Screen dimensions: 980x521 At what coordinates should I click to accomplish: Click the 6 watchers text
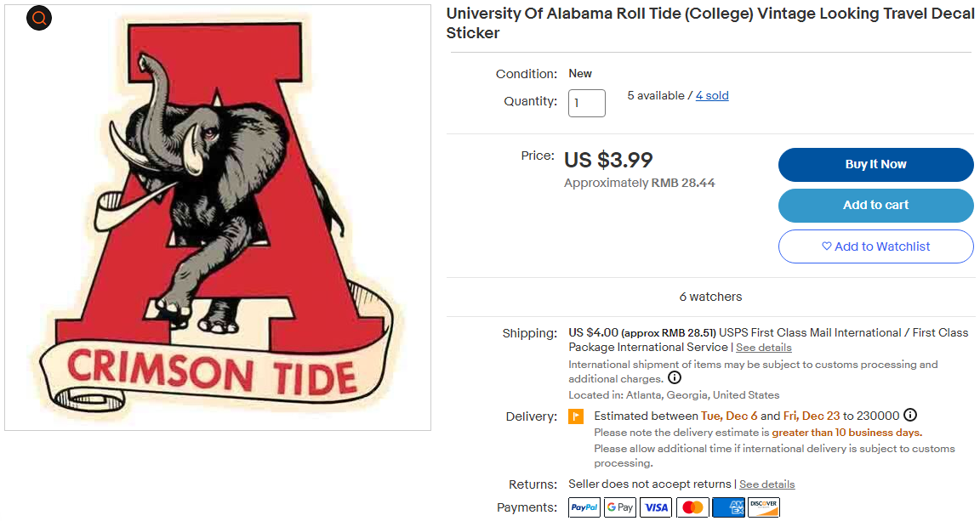tap(710, 297)
